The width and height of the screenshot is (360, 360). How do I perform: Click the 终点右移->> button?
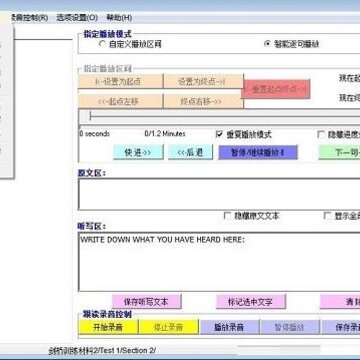click(x=203, y=101)
